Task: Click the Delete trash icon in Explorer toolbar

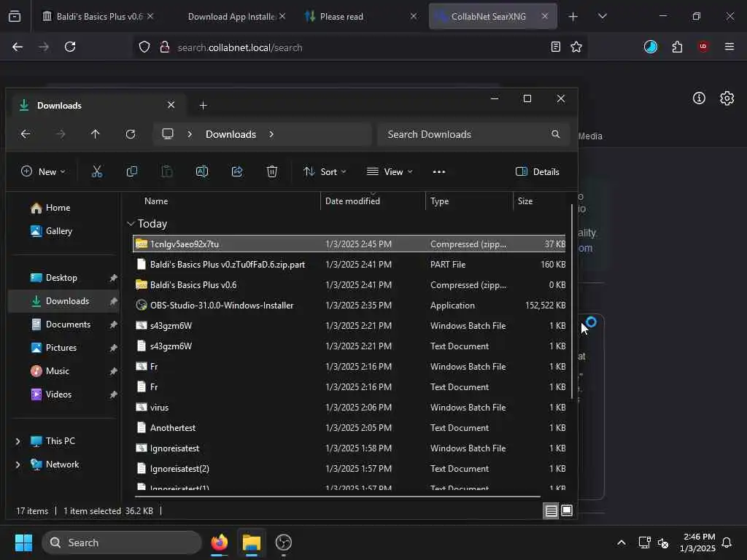Action: (x=271, y=171)
